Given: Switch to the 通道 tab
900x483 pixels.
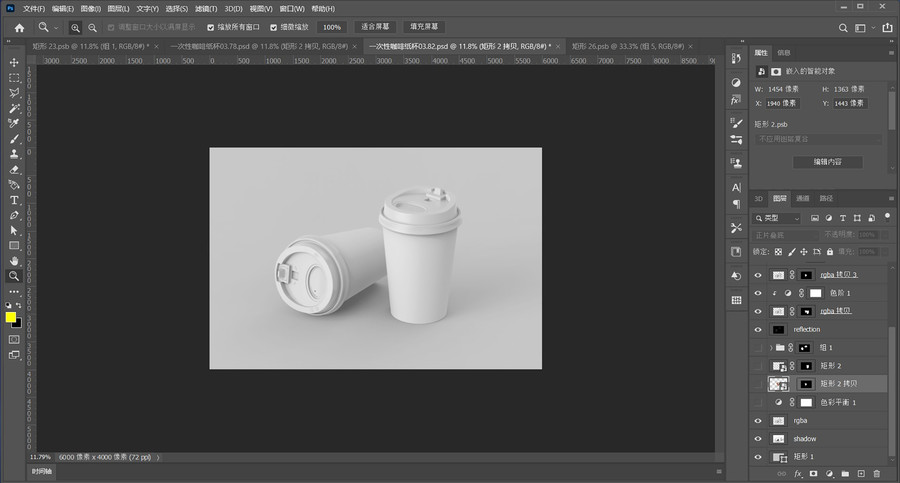Looking at the screenshot, I should click(x=802, y=199).
